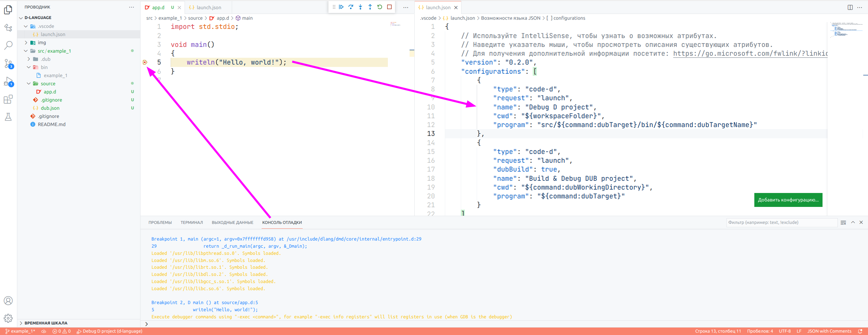This screenshot has height=335, width=868.
Task: Select the Debug Console tab
Action: (282, 223)
